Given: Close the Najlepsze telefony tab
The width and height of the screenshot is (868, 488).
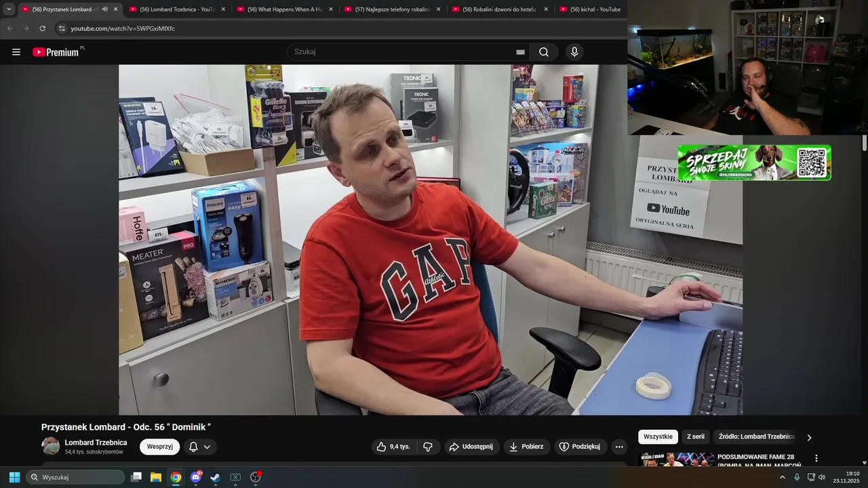Looking at the screenshot, I should (x=438, y=9).
